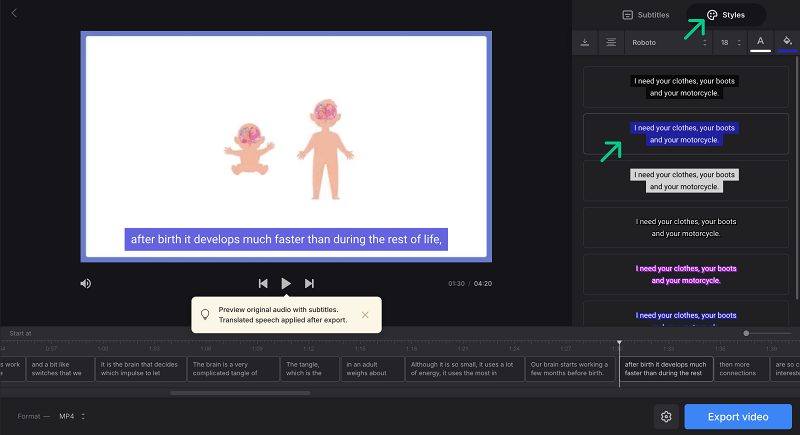800x435 pixels.
Task: Select 'then more connections' clip
Action: click(742, 369)
